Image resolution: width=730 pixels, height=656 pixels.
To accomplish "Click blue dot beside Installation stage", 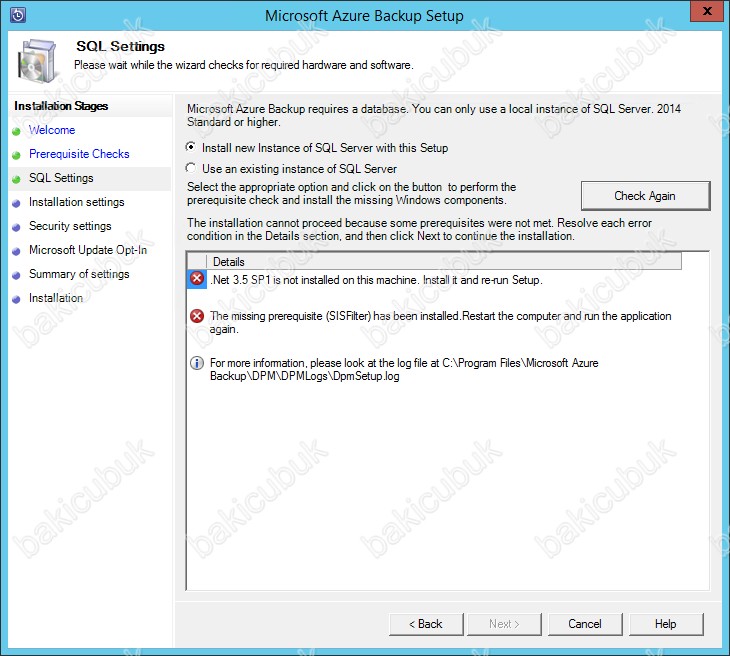I will click(x=16, y=299).
